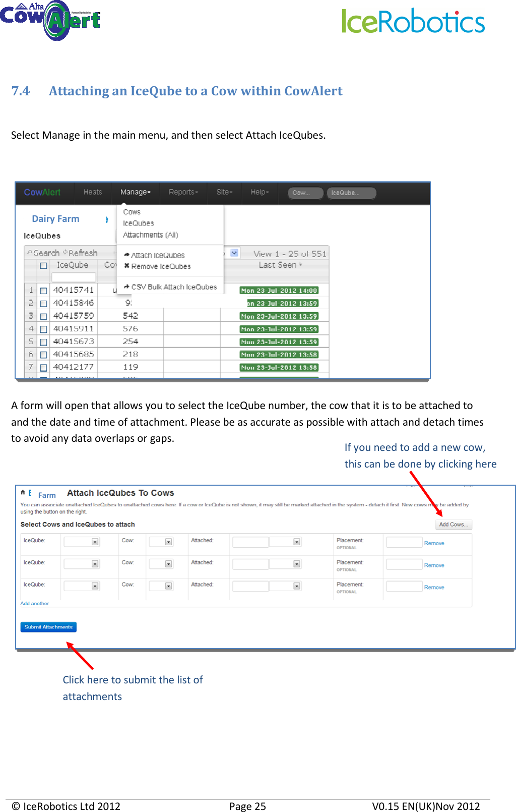Click the first row Attached date field
This screenshot has width=516, height=812.
tap(250, 542)
